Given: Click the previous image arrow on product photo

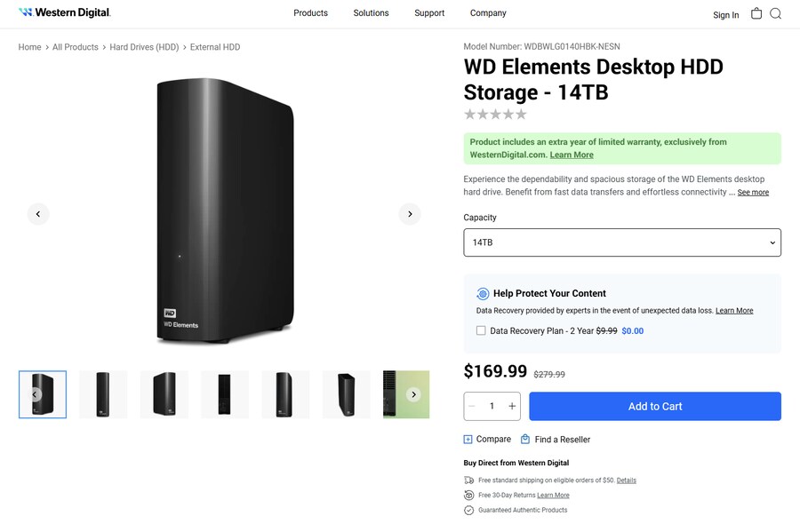Looking at the screenshot, I should click(38, 213).
